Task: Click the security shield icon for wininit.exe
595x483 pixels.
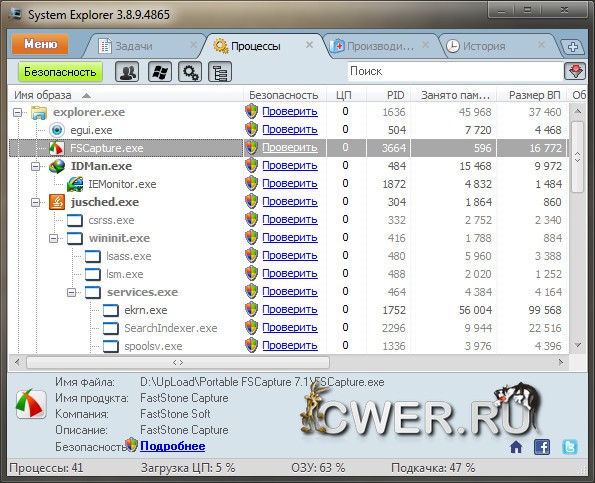Action: (252, 238)
